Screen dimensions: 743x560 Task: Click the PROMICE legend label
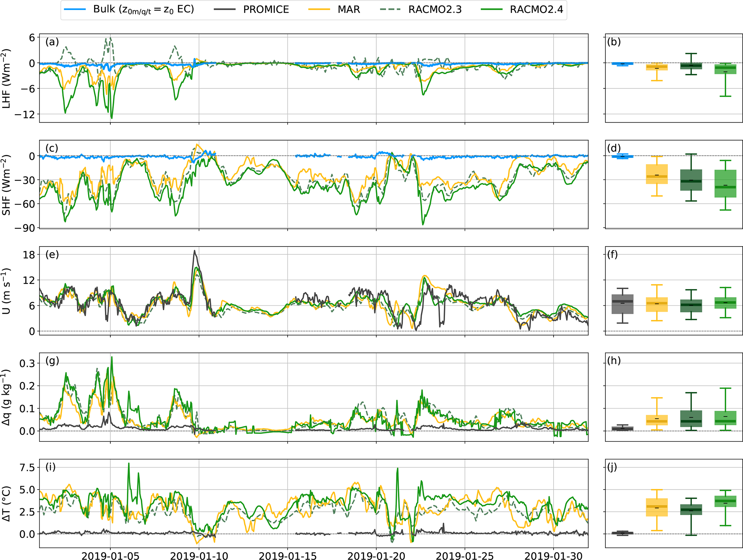click(266, 9)
